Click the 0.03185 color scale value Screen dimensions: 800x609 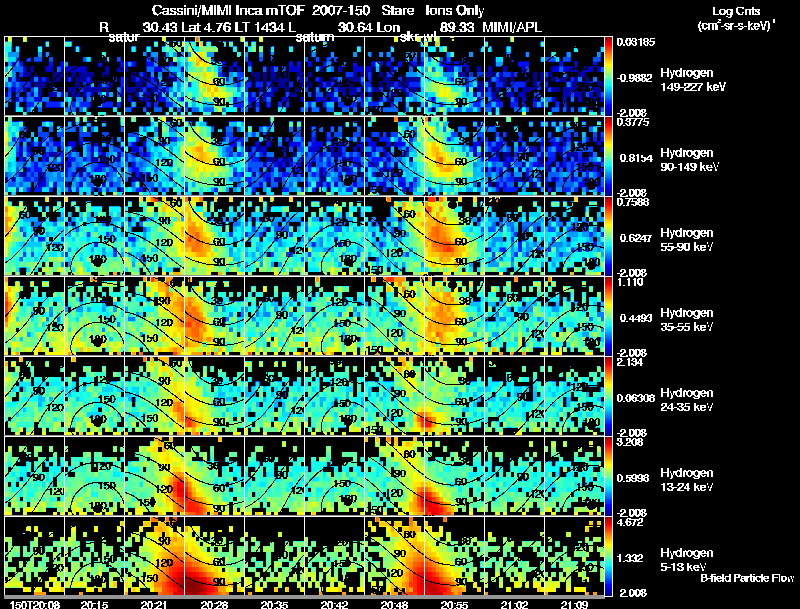point(635,42)
